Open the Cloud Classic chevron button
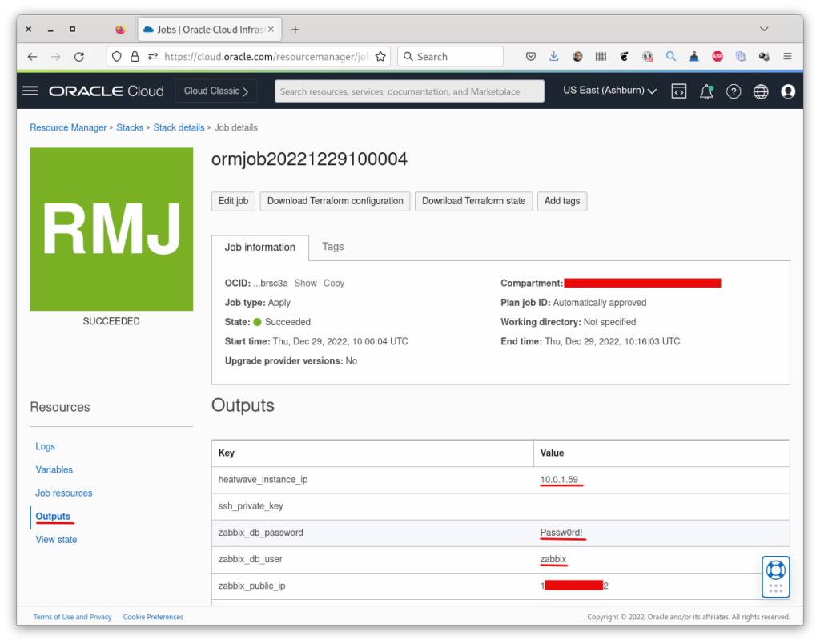This screenshot has width=820, height=644. pyautogui.click(x=216, y=91)
